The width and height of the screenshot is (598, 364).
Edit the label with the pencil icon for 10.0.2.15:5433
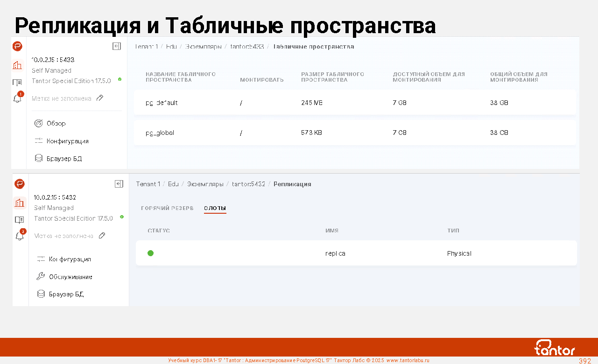coord(100,98)
